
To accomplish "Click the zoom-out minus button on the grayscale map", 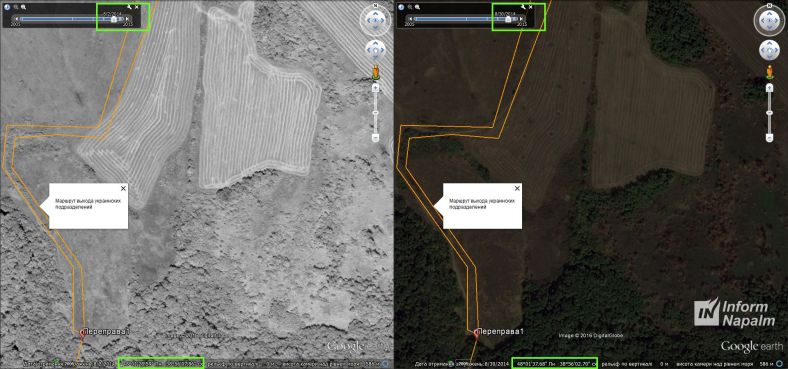I will (375, 137).
